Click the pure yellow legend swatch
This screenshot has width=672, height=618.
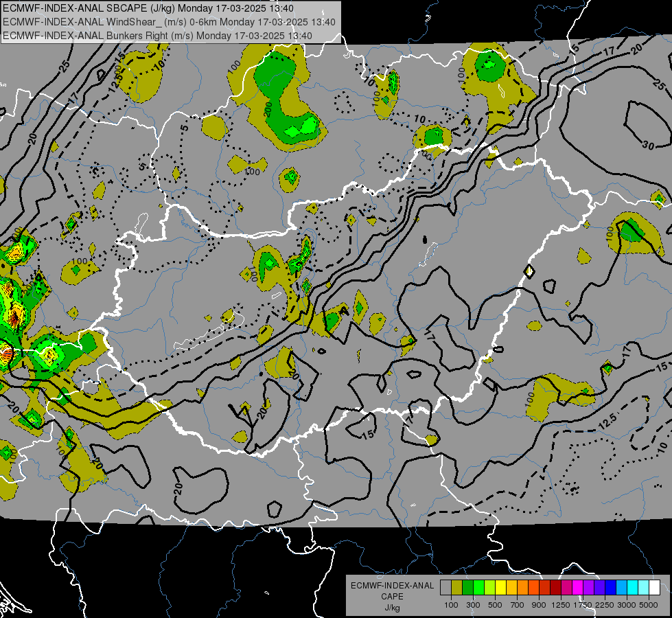tap(500, 587)
